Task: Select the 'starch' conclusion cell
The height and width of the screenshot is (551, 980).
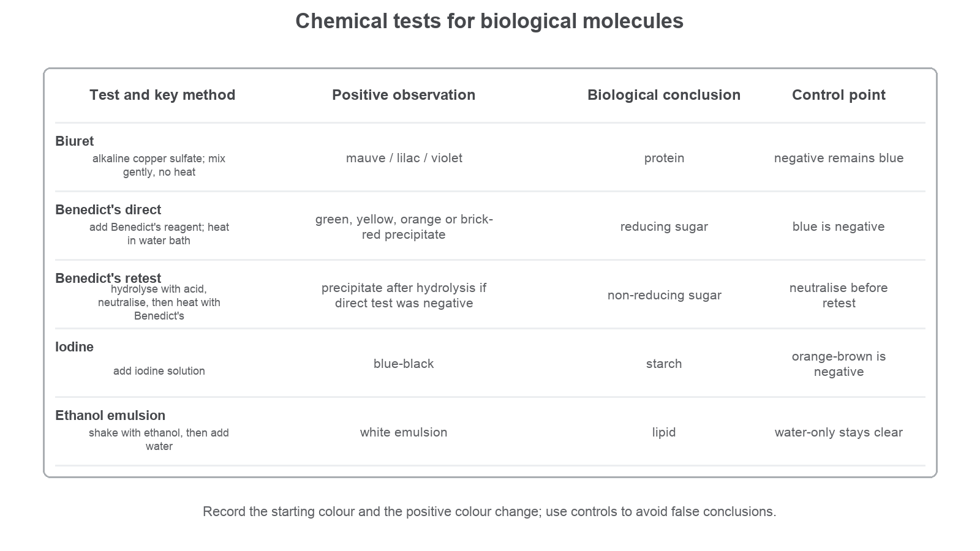Action: [664, 364]
